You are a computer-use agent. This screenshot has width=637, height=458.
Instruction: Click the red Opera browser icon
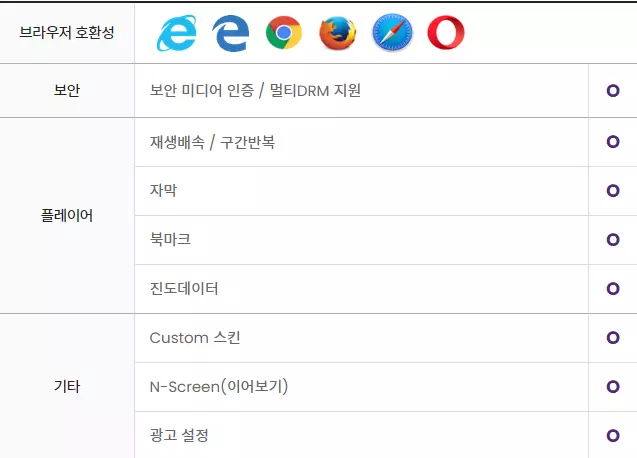coord(446,33)
